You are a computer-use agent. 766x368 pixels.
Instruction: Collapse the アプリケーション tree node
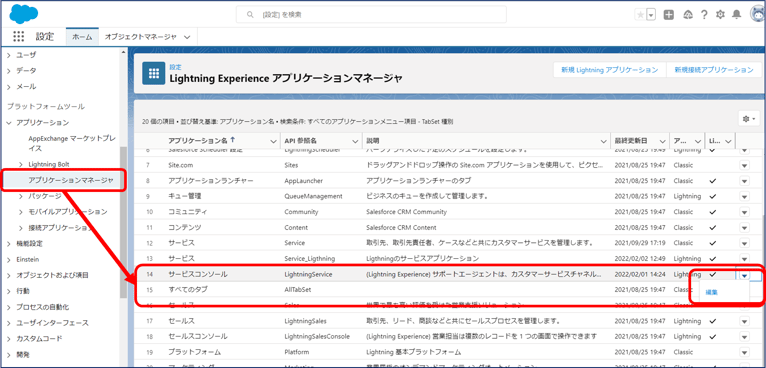(9, 122)
